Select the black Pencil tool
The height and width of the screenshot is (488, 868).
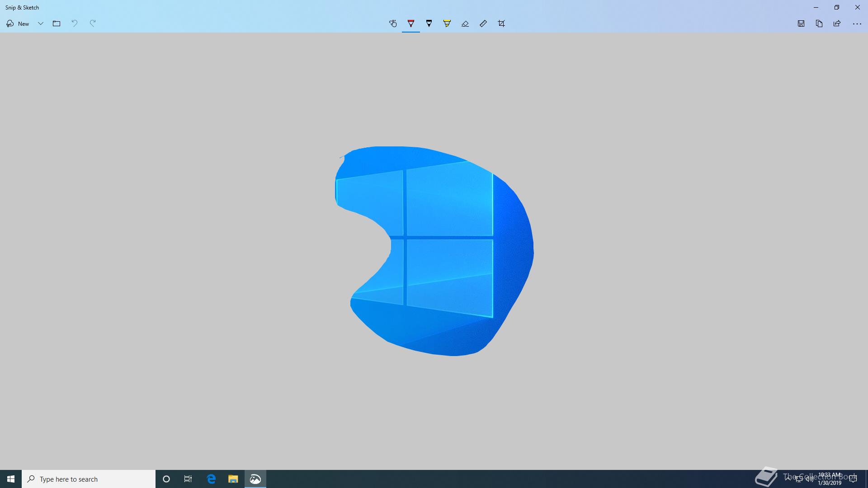pyautogui.click(x=429, y=23)
